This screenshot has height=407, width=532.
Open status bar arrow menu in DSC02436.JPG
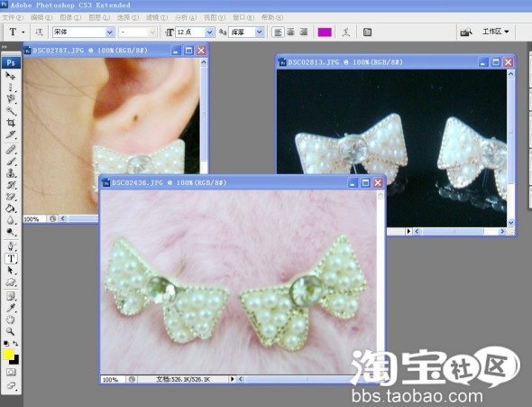(x=233, y=379)
